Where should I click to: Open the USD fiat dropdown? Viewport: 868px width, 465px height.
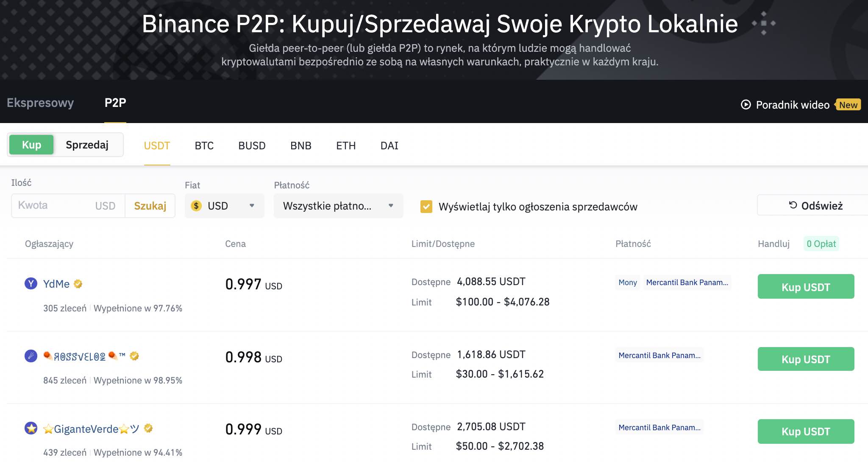coord(224,206)
